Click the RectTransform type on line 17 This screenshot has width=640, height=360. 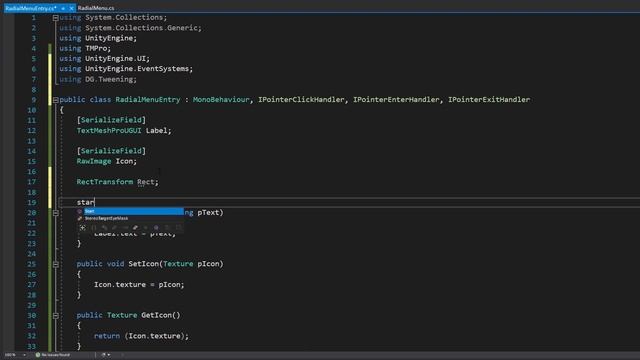click(x=105, y=182)
